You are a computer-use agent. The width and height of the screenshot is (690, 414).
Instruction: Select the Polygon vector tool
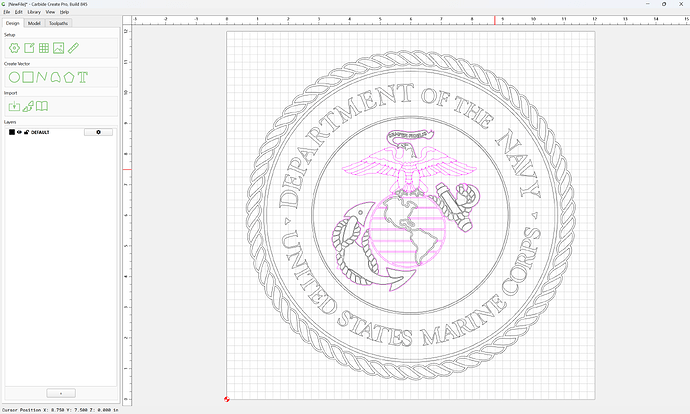pos(69,77)
